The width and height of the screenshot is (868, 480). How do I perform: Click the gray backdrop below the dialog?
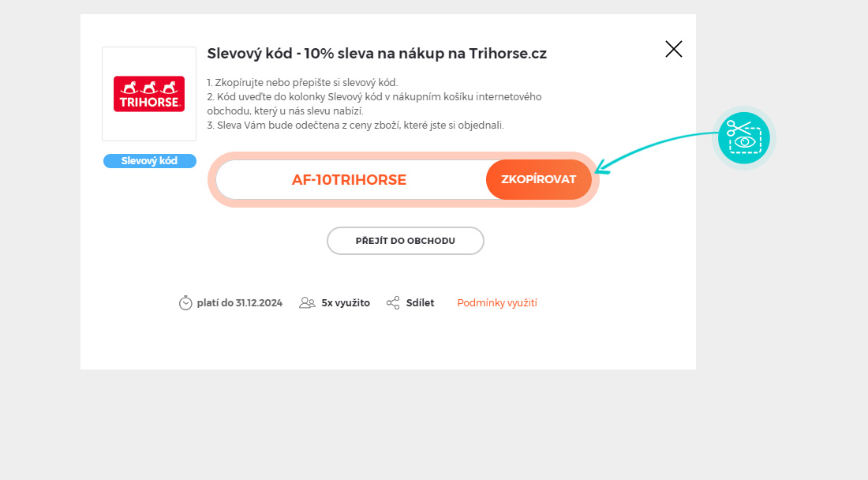434,426
